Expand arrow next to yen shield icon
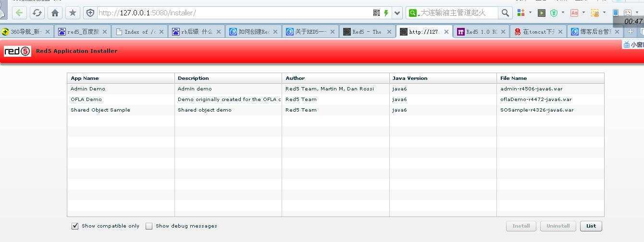This screenshot has height=242, width=644. 563,13
